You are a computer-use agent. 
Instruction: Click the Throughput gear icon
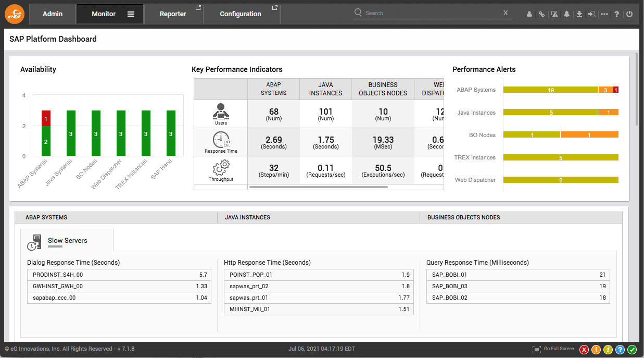point(221,168)
